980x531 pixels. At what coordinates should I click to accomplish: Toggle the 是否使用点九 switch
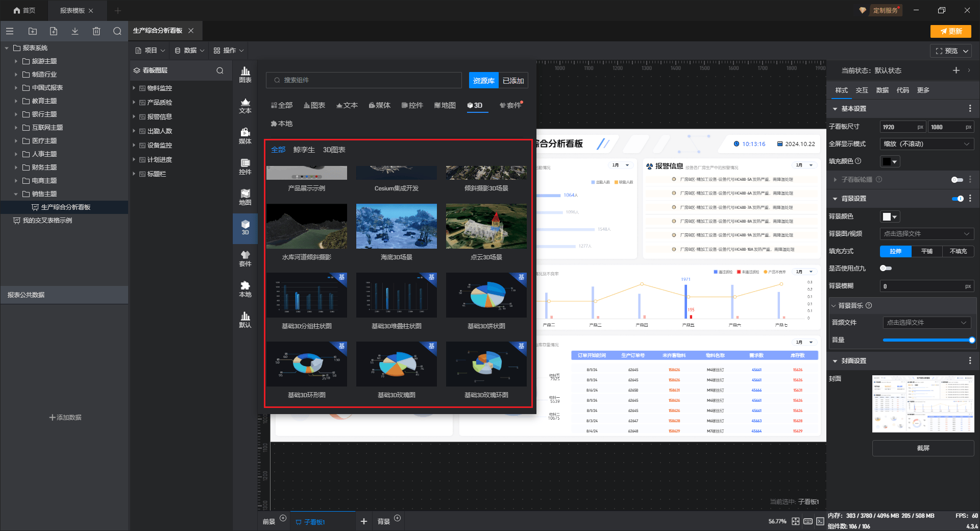click(886, 268)
